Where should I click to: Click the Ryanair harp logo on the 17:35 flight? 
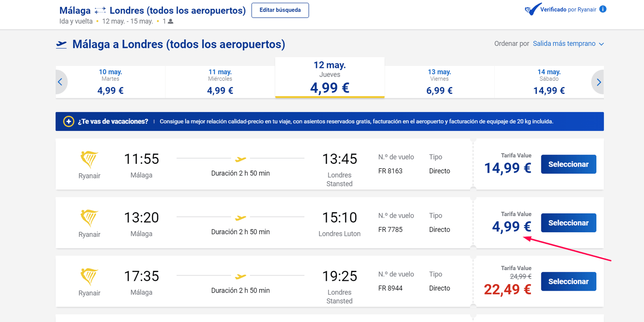pyautogui.click(x=89, y=277)
